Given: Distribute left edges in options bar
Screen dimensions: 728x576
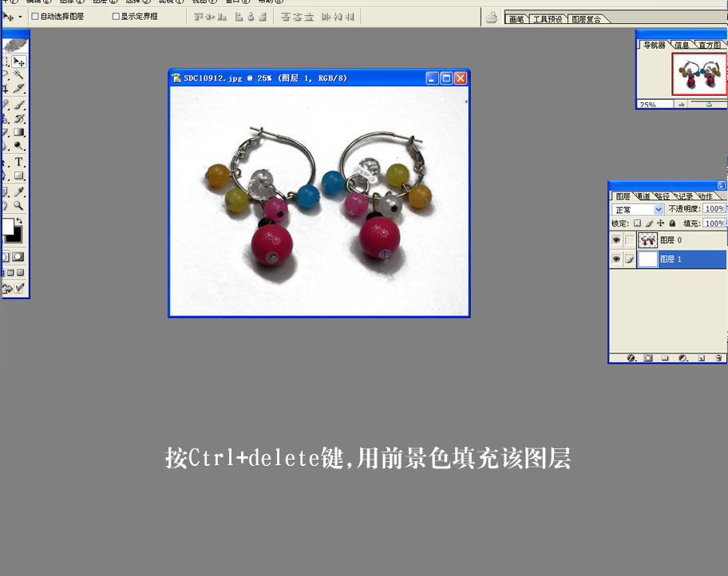Looking at the screenshot, I should point(326,18).
